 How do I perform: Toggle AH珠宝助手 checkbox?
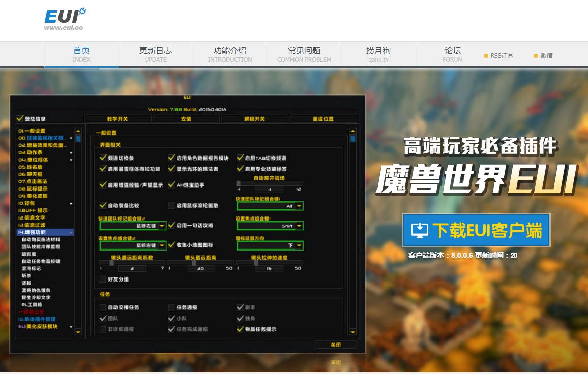(x=171, y=185)
